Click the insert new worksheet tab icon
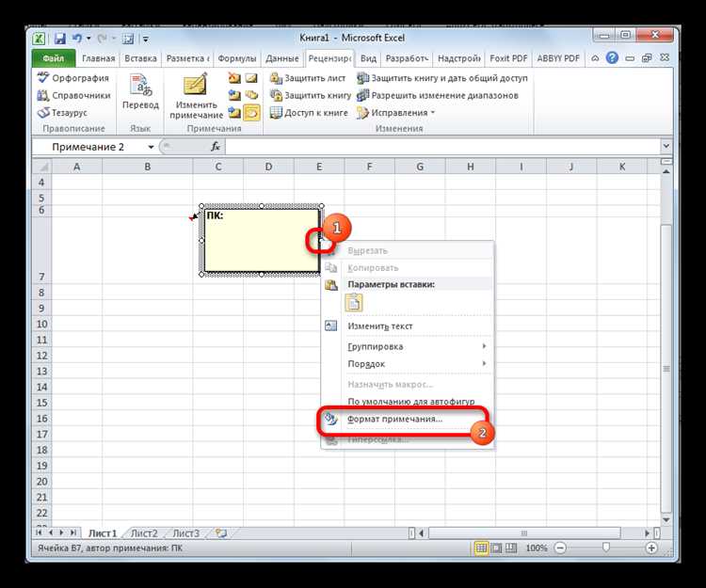Image resolution: width=706 pixels, height=588 pixels. (x=220, y=533)
